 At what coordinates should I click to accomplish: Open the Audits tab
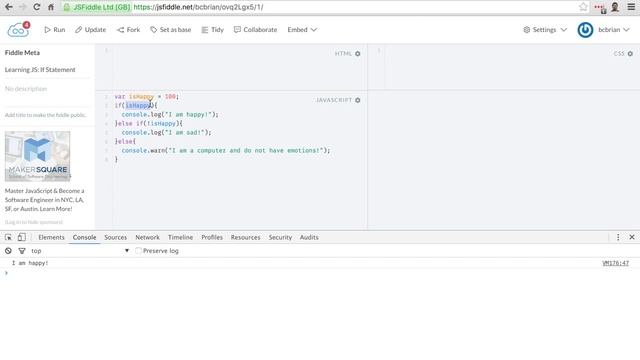pos(309,237)
